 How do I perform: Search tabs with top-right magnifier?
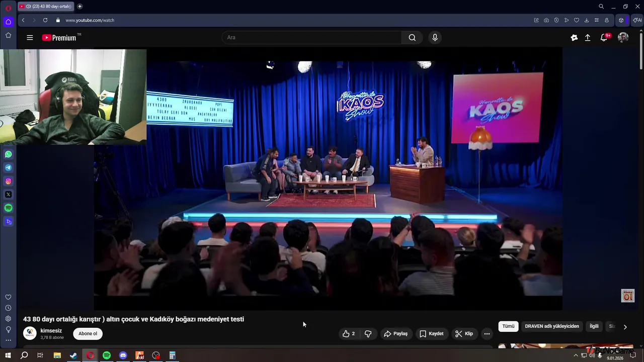[x=601, y=7]
